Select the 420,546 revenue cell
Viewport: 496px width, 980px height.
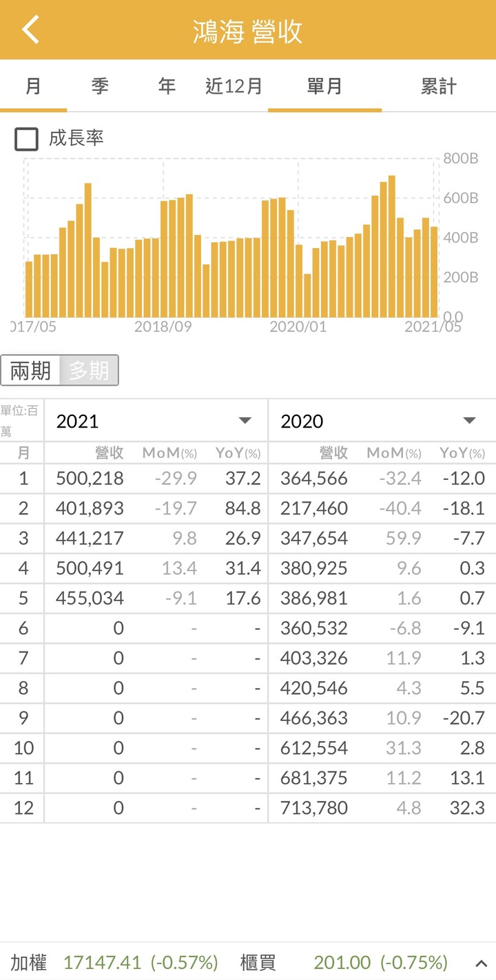pos(314,688)
